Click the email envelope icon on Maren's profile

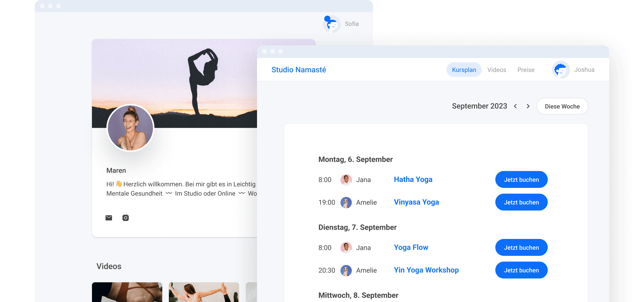[x=109, y=218]
